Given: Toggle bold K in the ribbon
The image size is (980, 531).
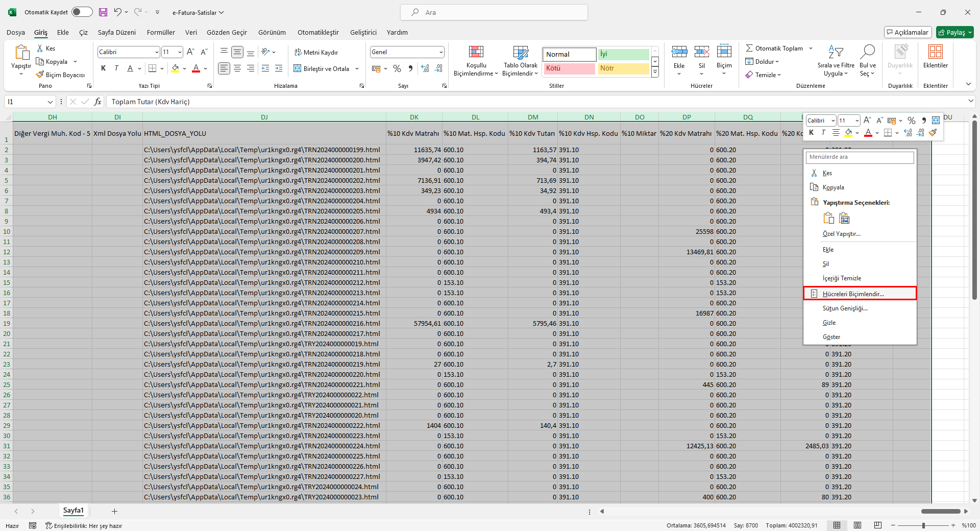Looking at the screenshot, I should [x=104, y=68].
